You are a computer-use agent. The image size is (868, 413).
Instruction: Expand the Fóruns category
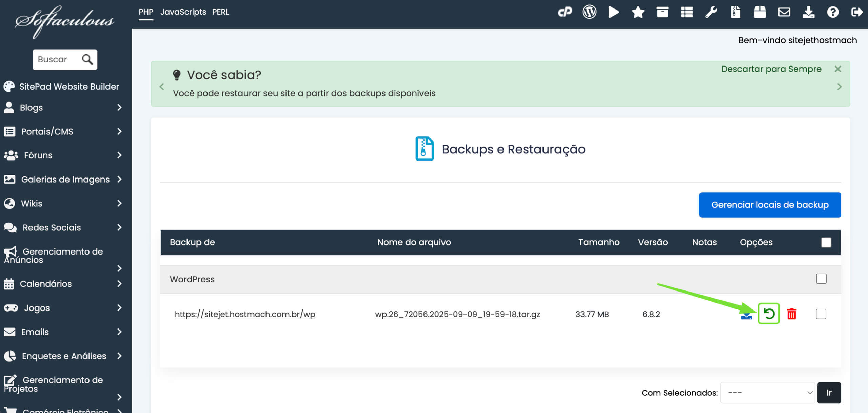coord(119,155)
